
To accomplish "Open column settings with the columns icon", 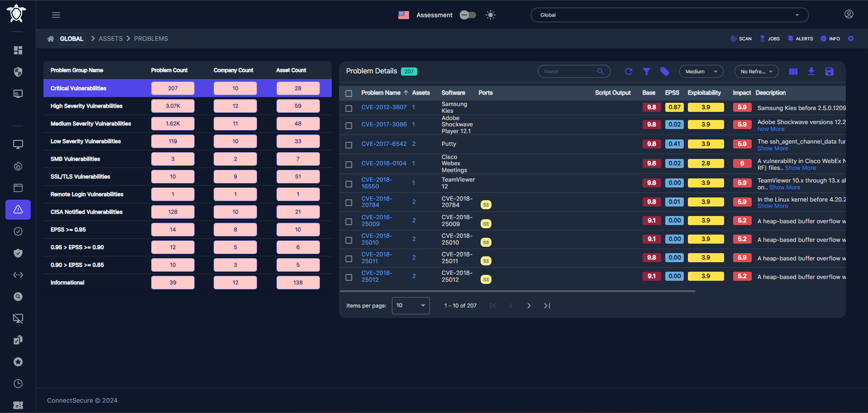I will coord(793,72).
